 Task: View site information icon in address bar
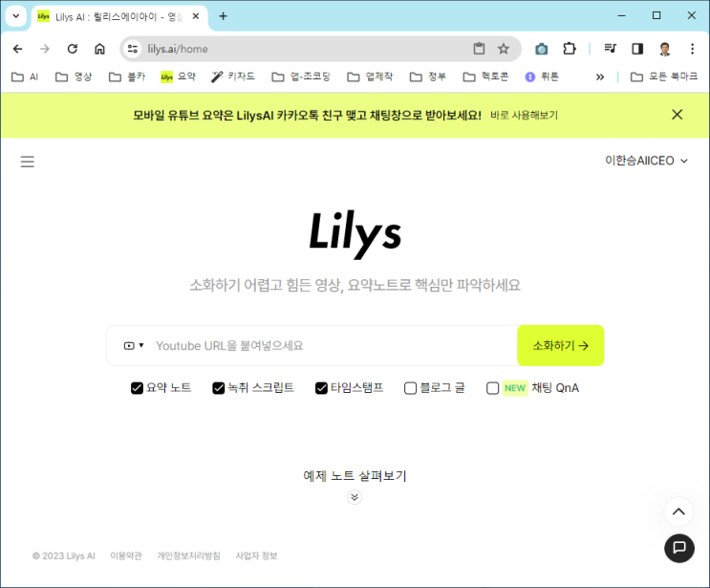tap(132, 49)
